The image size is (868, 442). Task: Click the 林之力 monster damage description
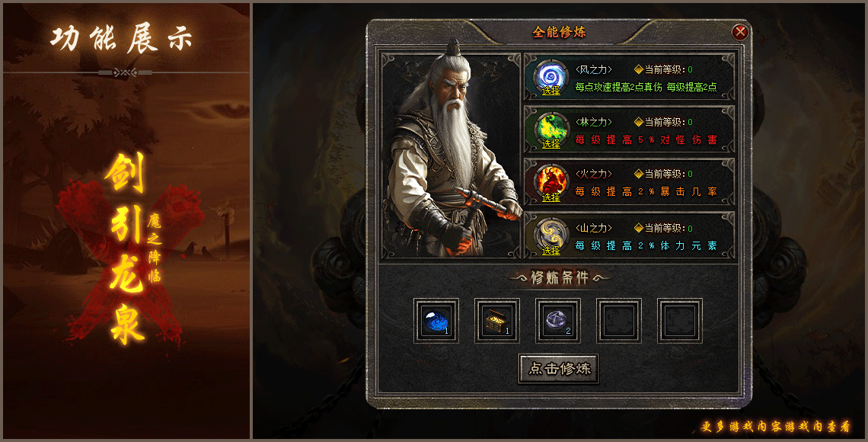pos(646,139)
